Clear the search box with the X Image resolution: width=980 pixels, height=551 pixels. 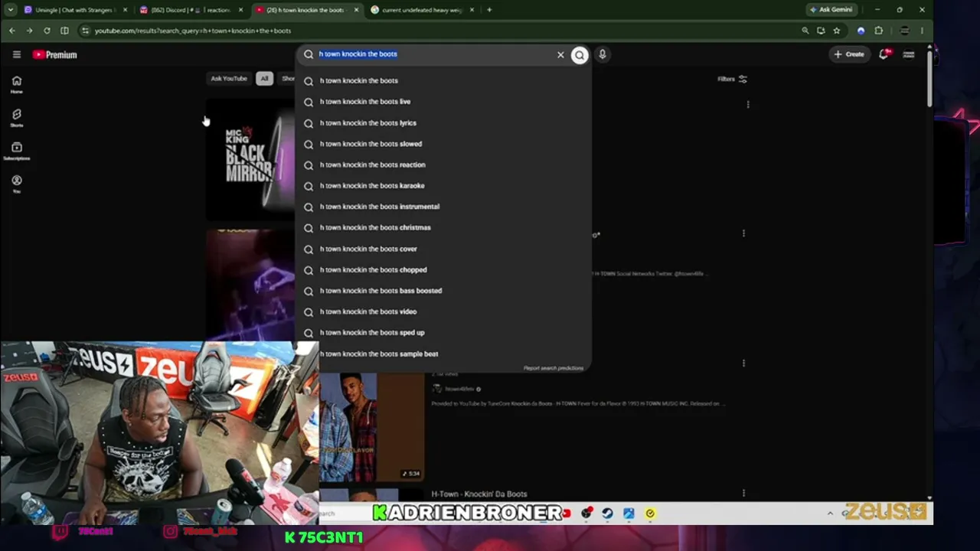point(560,54)
